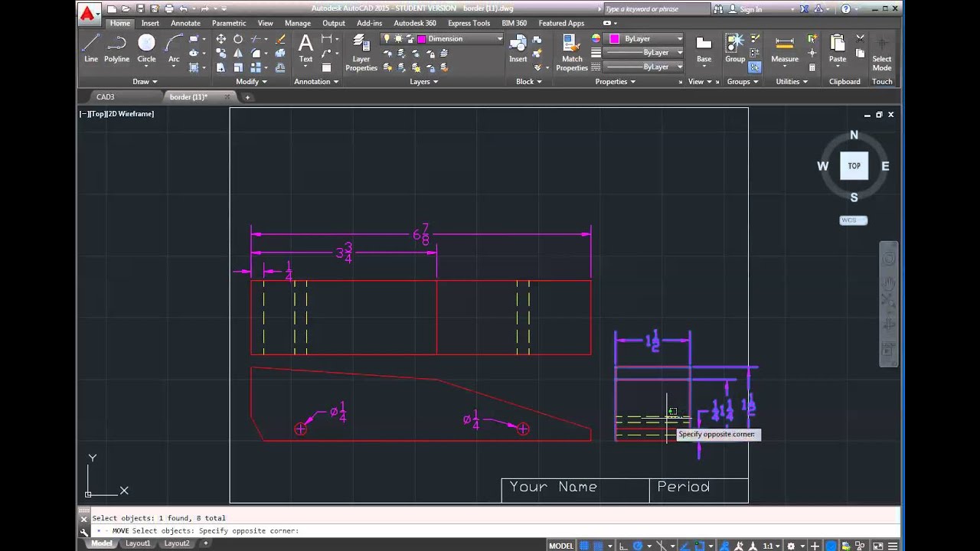Open the Express Tools ribbon tab
The height and width of the screenshot is (551, 980).
pos(469,23)
